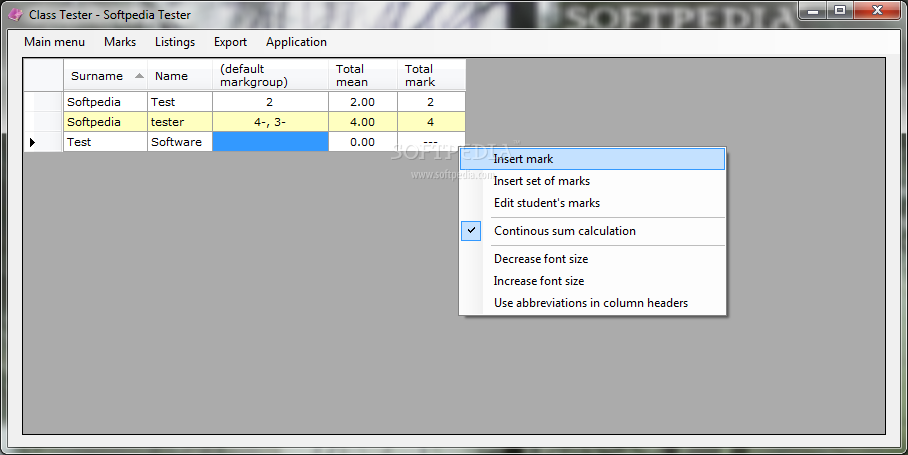Click the Name column header
Image resolution: width=908 pixels, height=455 pixels.
pyautogui.click(x=180, y=75)
